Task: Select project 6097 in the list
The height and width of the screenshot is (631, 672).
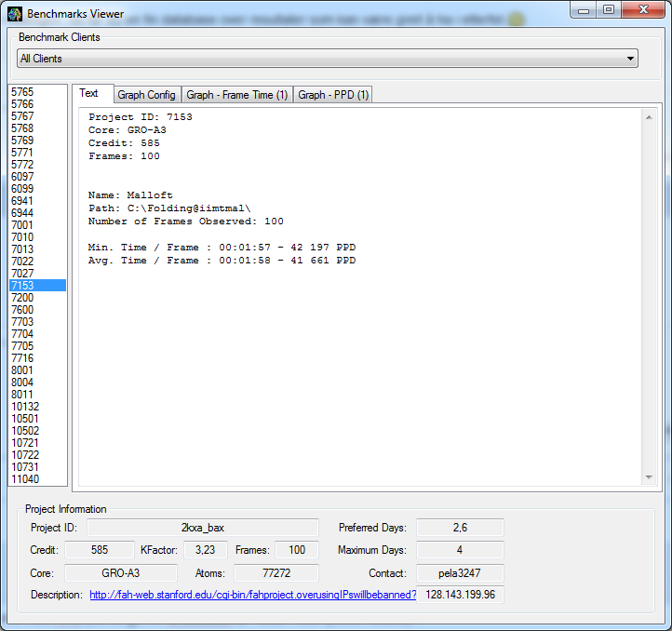Action: point(37,176)
